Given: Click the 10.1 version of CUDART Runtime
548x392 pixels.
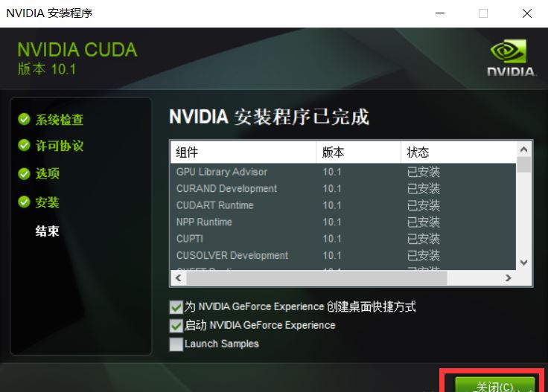Looking at the screenshot, I should (x=331, y=205).
